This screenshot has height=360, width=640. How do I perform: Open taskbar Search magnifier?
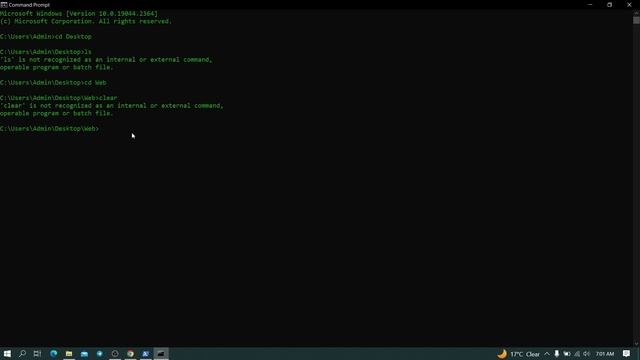(x=22, y=353)
